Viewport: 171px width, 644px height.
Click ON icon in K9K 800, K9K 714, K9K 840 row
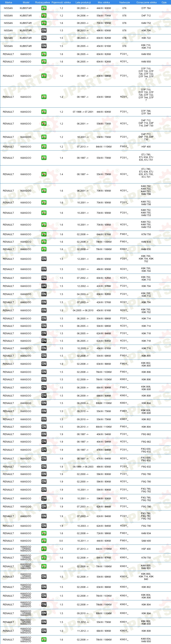(44, 576)
